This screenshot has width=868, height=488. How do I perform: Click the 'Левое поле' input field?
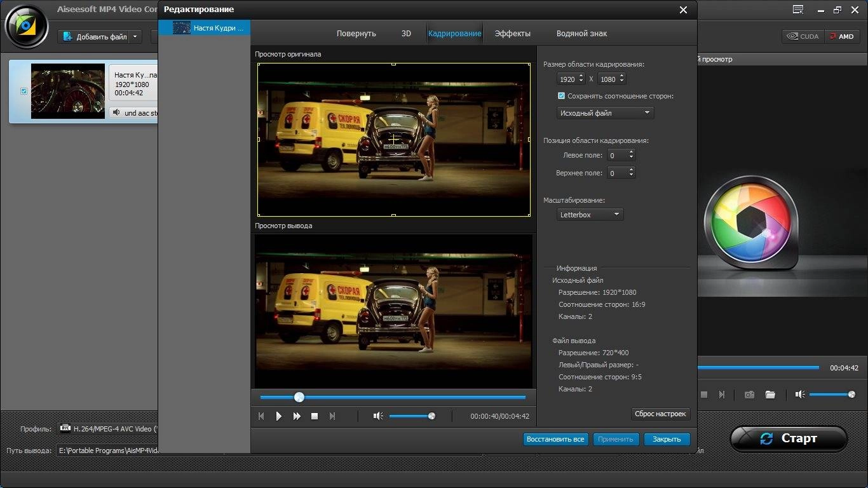tap(616, 155)
